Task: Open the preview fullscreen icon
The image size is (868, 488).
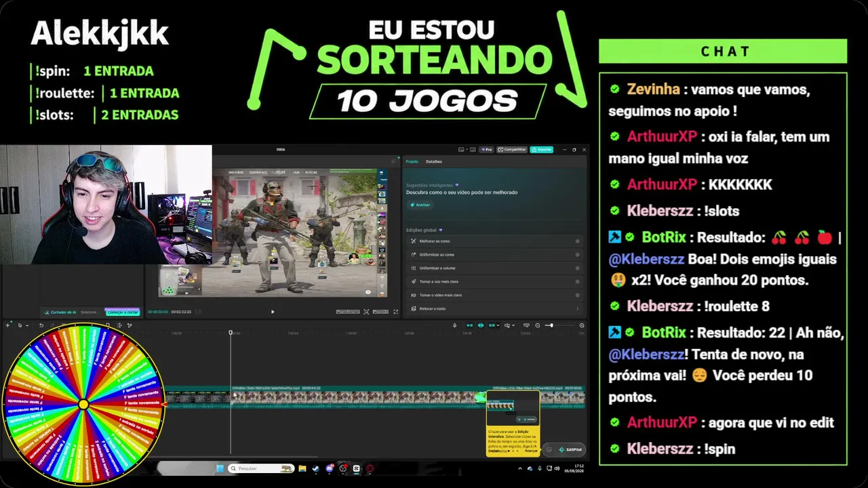Action: click(396, 312)
